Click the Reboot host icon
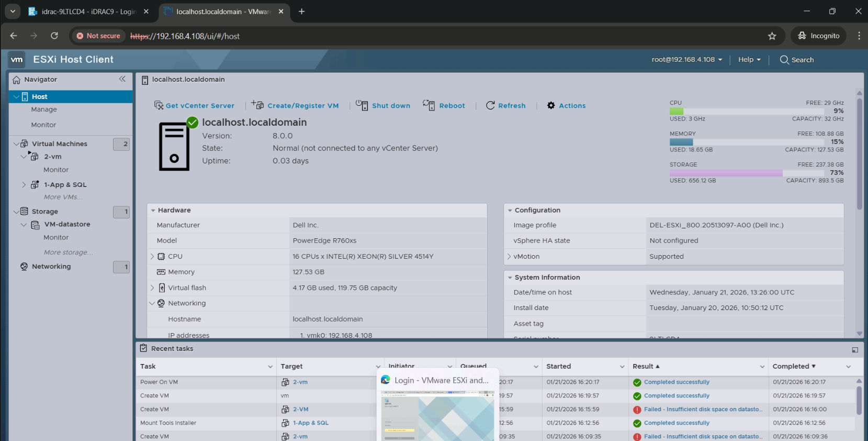The image size is (868, 441). (429, 105)
